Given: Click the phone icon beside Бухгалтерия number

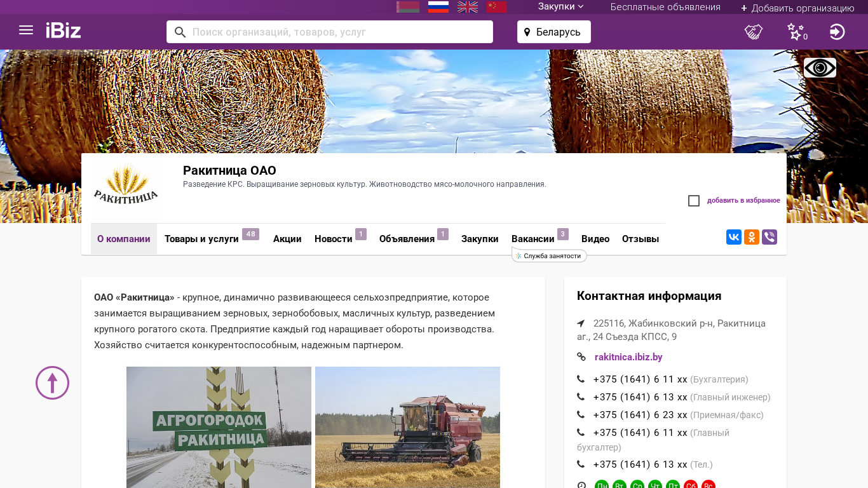Looking at the screenshot, I should click(x=581, y=379).
